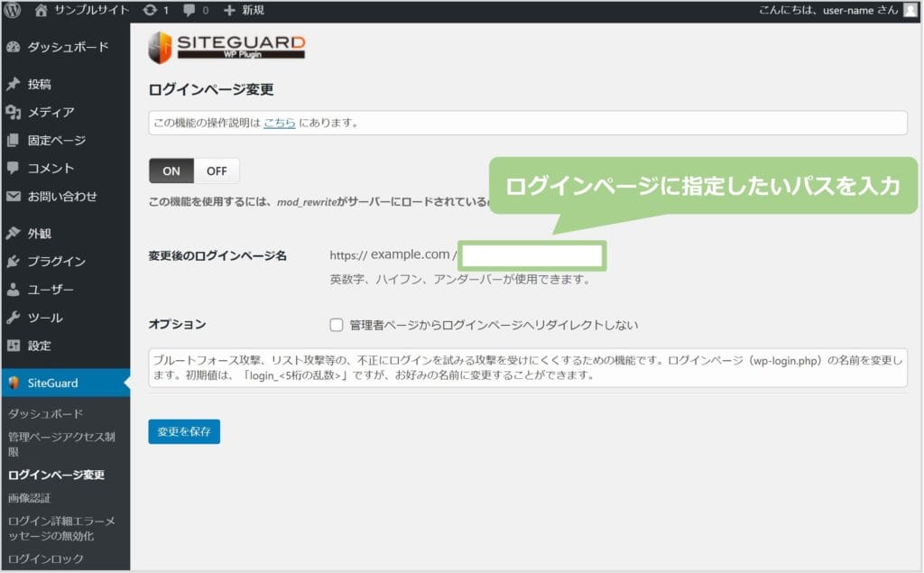
Task: Open 画像認証 submenu item
Action: 29,498
